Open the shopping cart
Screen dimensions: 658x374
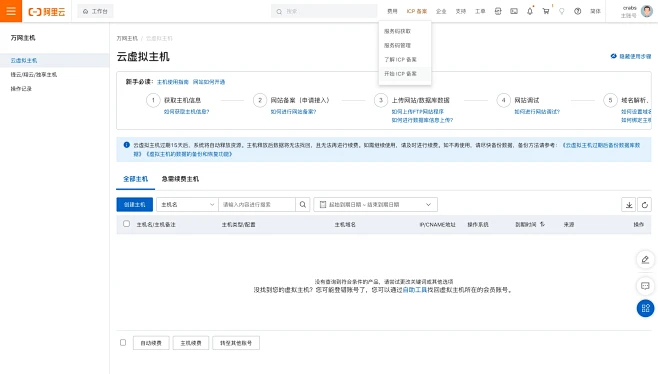point(546,11)
